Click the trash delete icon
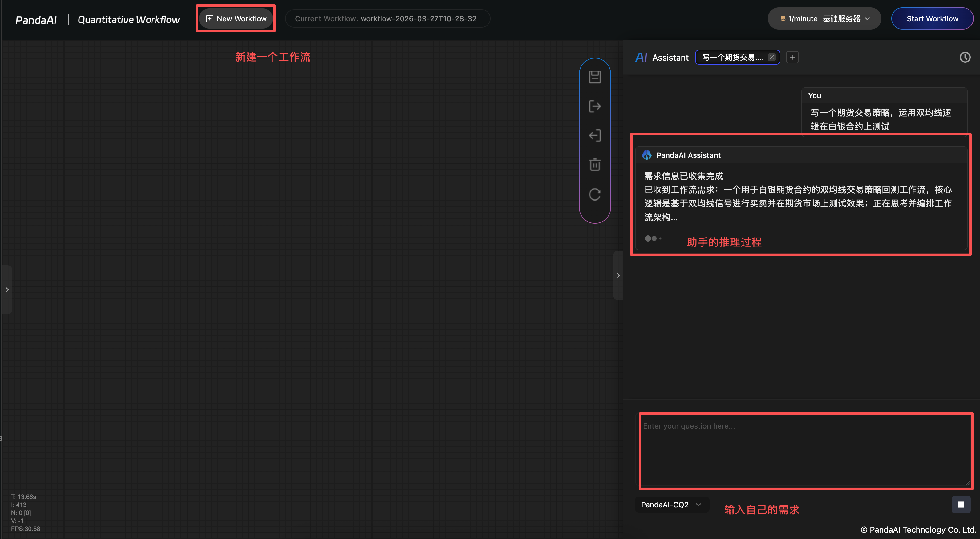The image size is (980, 539). (x=595, y=165)
